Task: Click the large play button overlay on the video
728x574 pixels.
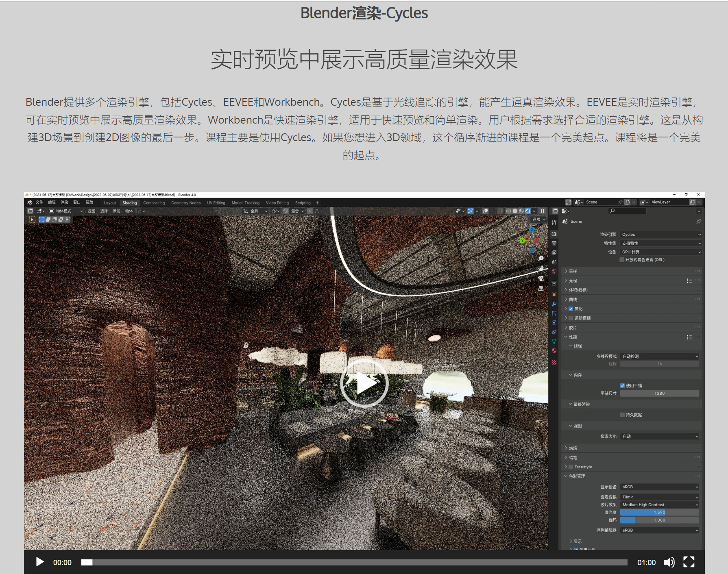Action: coord(364,383)
